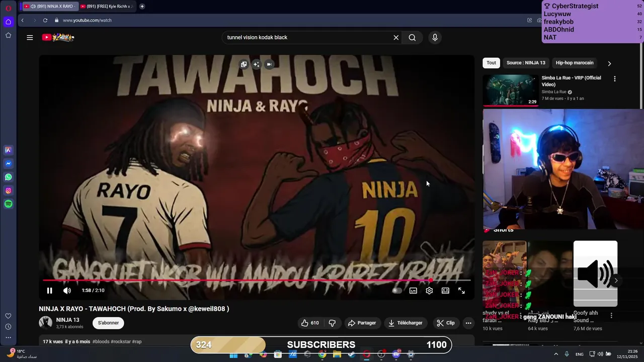Open the NINJA 13 channel name link
Image resolution: width=644 pixels, height=362 pixels.
[x=67, y=320]
